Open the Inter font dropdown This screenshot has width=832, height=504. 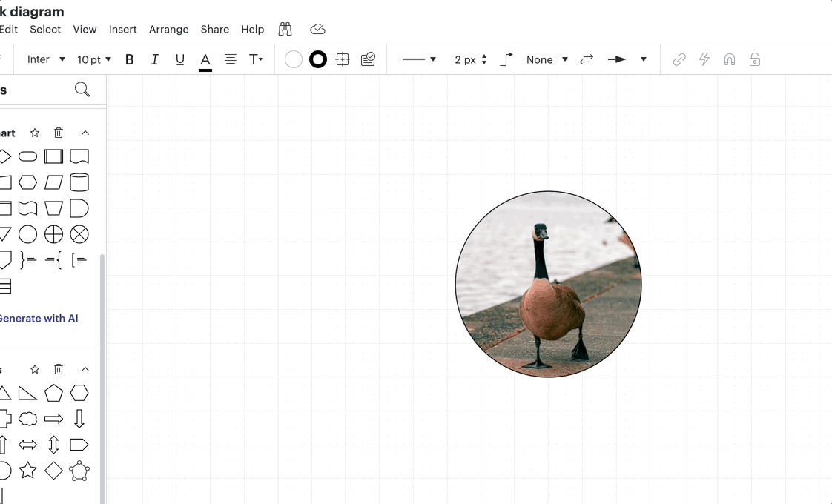coord(46,59)
